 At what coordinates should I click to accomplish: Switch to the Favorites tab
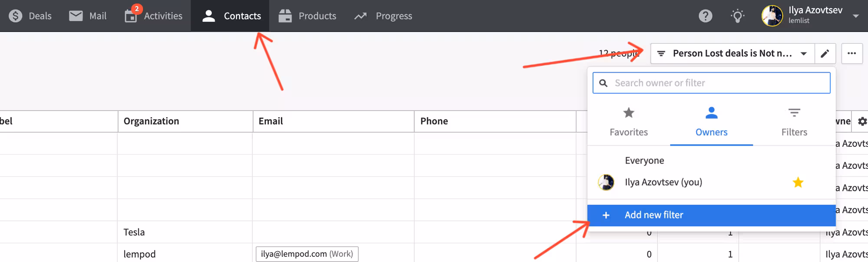point(628,122)
